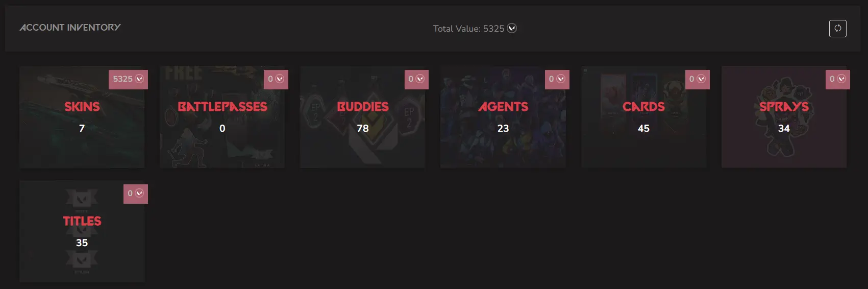Image resolution: width=868 pixels, height=289 pixels.
Task: Open the Battlepasses category card
Action: [x=222, y=117]
